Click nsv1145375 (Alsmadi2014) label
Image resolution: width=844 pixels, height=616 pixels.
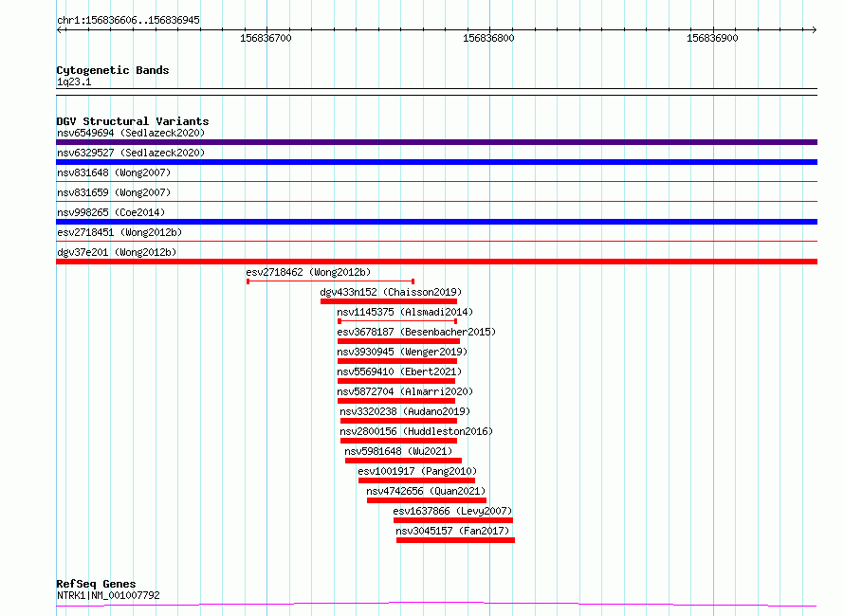[405, 312]
